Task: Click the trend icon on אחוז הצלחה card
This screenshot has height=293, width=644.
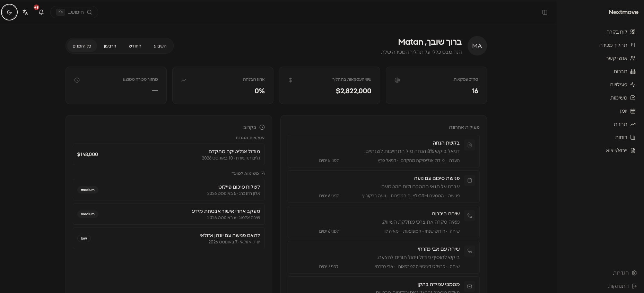Action: pyautogui.click(x=184, y=80)
